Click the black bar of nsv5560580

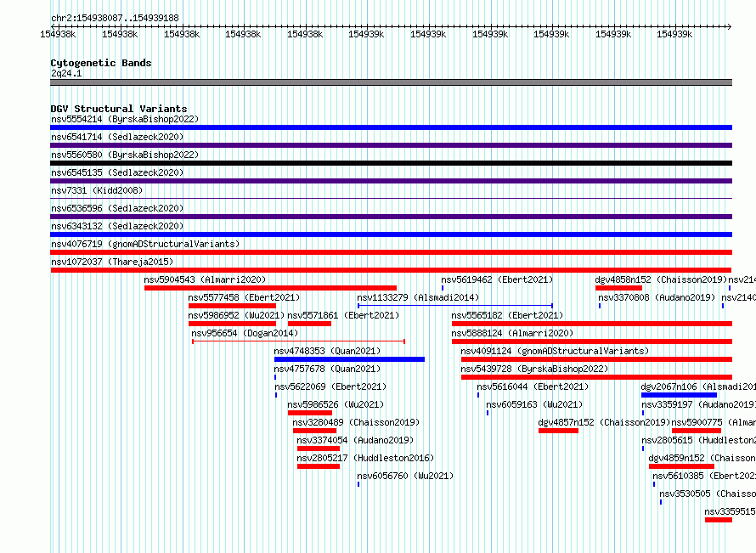tap(391, 163)
